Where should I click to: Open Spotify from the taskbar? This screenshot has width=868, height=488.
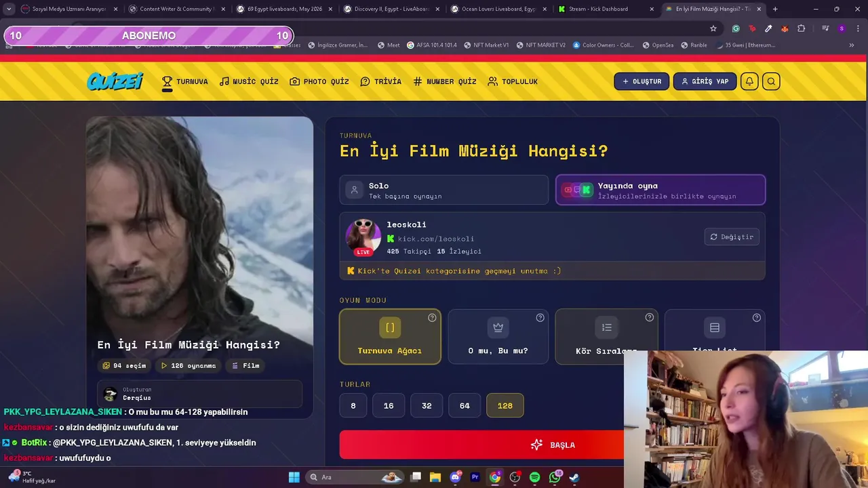tap(535, 477)
